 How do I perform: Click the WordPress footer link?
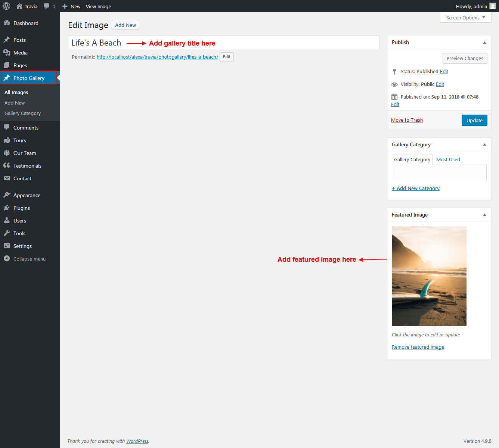[x=137, y=441]
